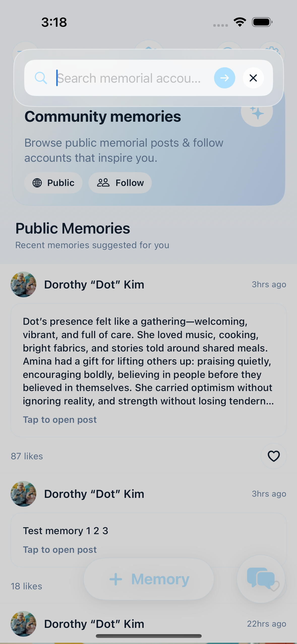
Task: Tap the globe icon in Public chip
Action: coord(37,183)
